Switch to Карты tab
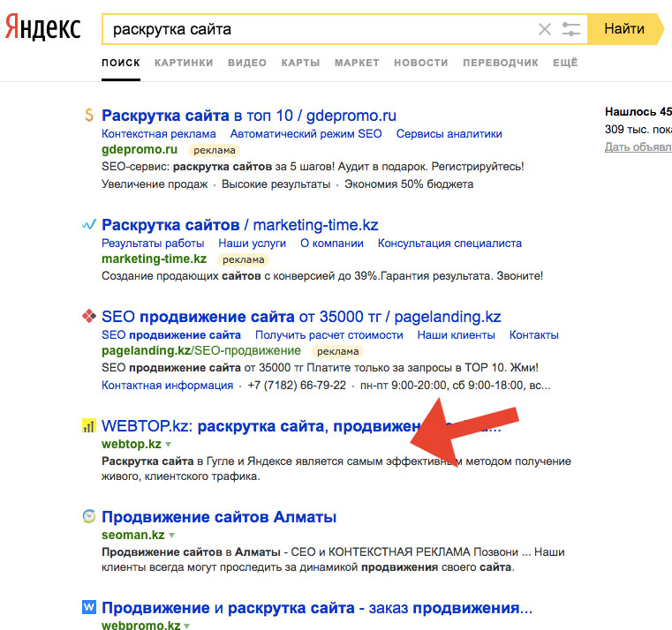This screenshot has width=672, height=630. tap(301, 63)
